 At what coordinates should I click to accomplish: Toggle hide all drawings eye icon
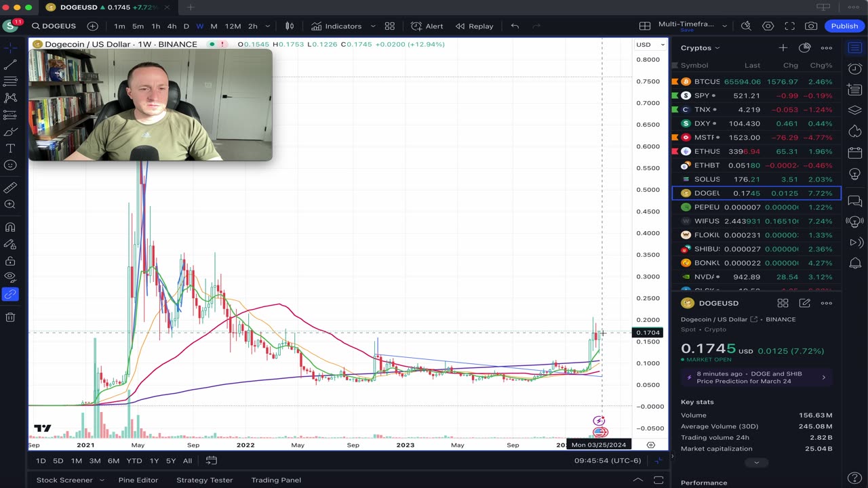coord(10,277)
